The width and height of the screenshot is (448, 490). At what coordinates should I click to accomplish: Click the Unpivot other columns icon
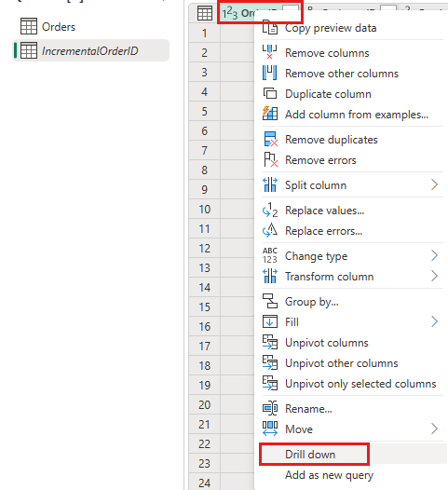pyautogui.click(x=269, y=362)
